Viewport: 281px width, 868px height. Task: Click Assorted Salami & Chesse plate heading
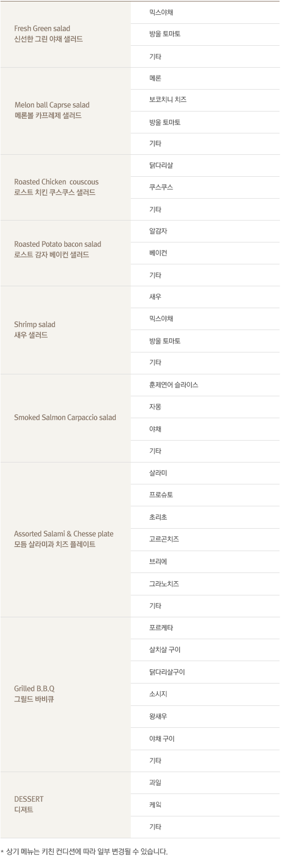(64, 534)
